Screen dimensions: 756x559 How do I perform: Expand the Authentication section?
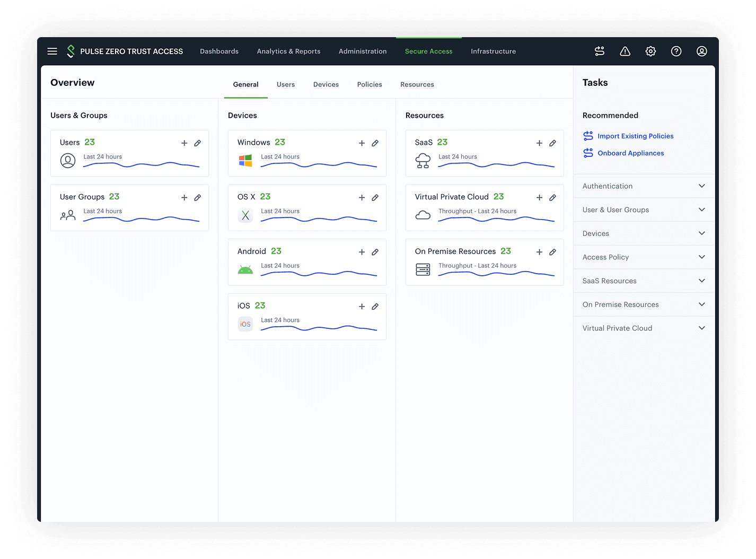pos(643,186)
